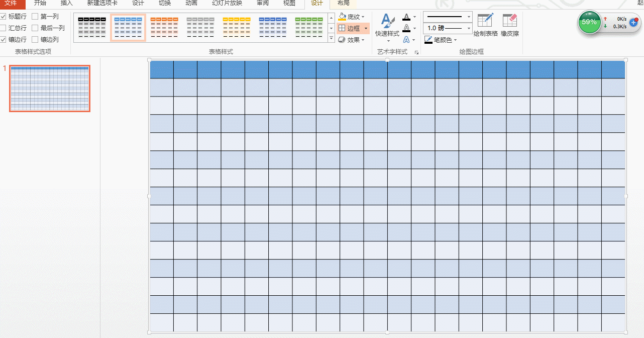Select the highlighted blue table style
Screen dimensions: 644x338
tap(128, 28)
